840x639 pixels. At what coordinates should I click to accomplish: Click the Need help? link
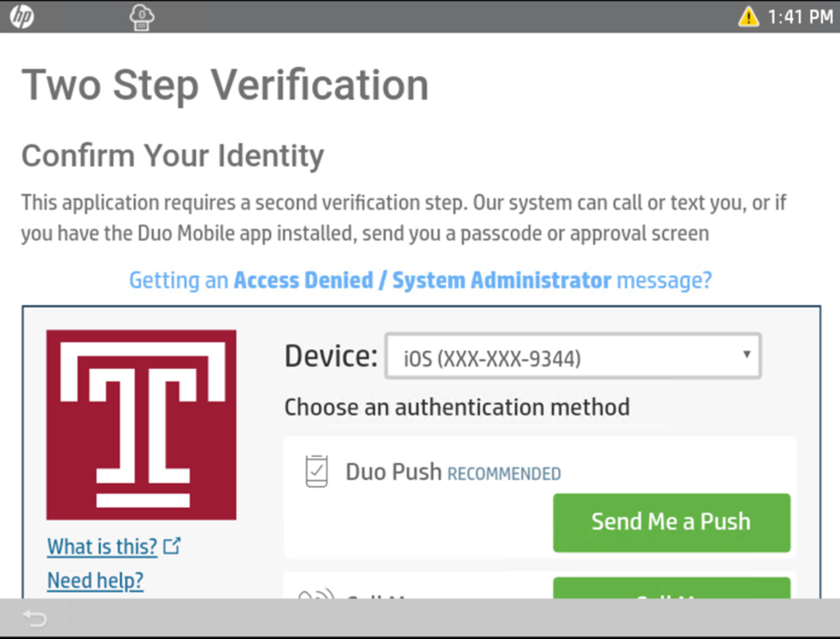[x=96, y=581]
